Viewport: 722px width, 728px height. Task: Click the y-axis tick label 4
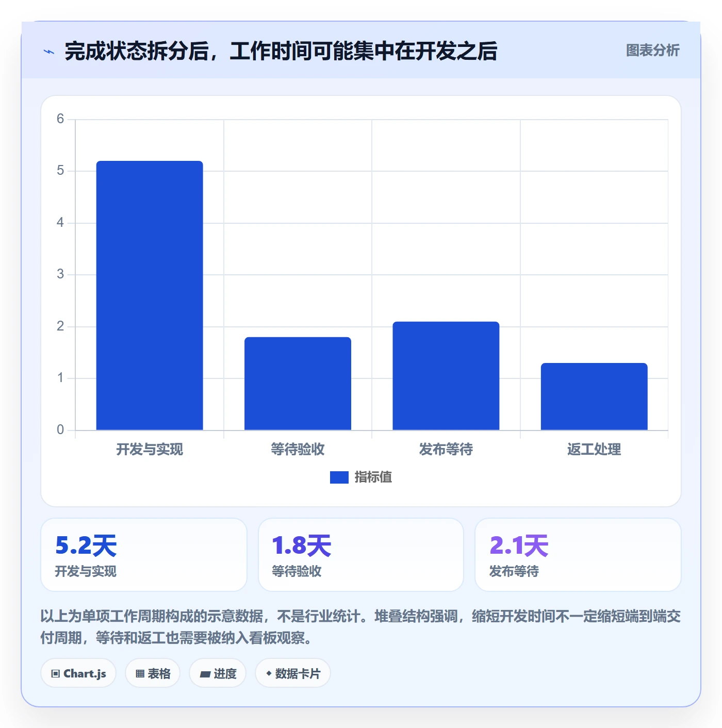pos(60,223)
